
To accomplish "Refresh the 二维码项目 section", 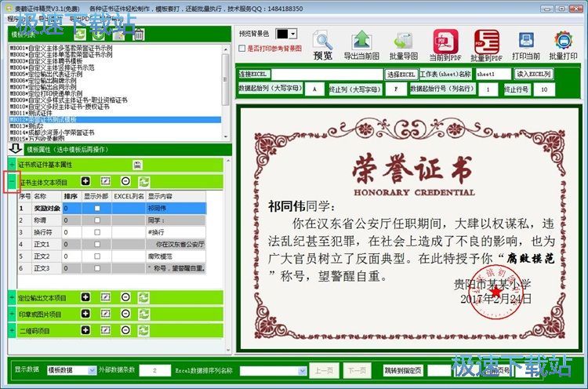I will coord(144,330).
